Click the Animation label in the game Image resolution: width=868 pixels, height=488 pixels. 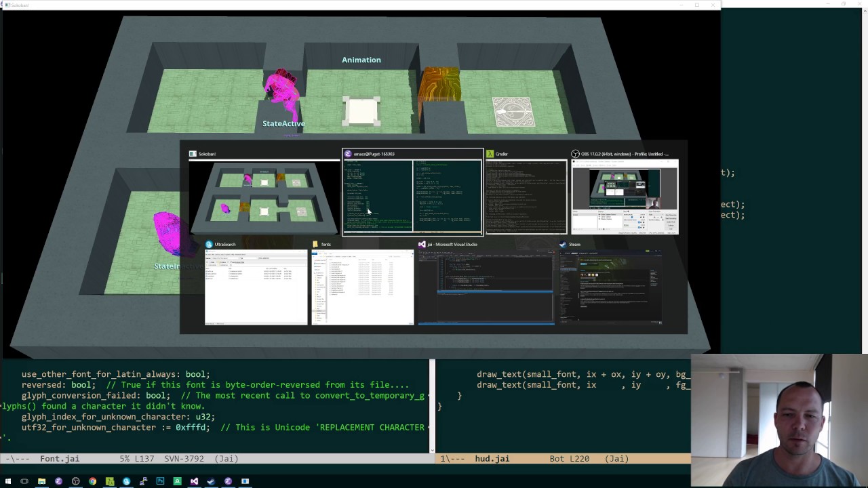[x=361, y=60]
